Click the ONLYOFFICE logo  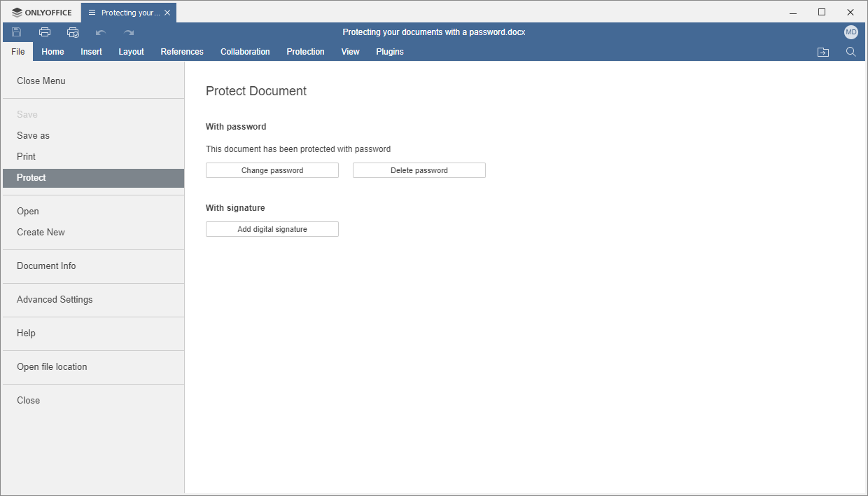(41, 12)
